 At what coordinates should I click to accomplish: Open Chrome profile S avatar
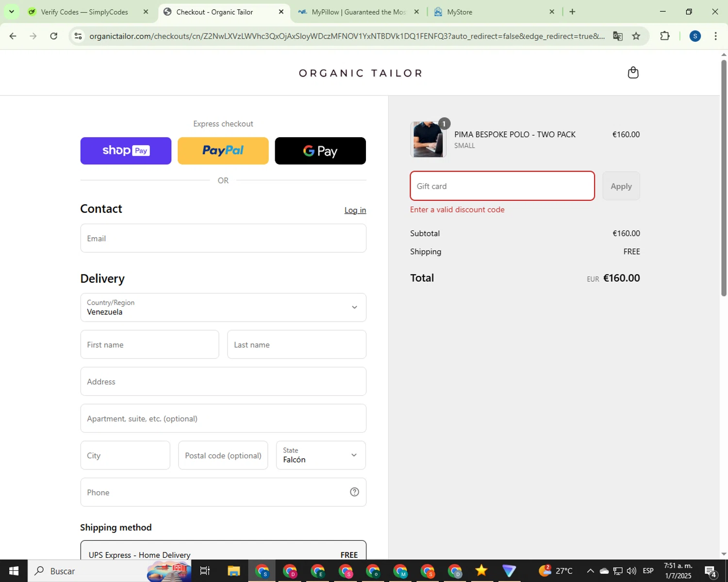coord(695,36)
